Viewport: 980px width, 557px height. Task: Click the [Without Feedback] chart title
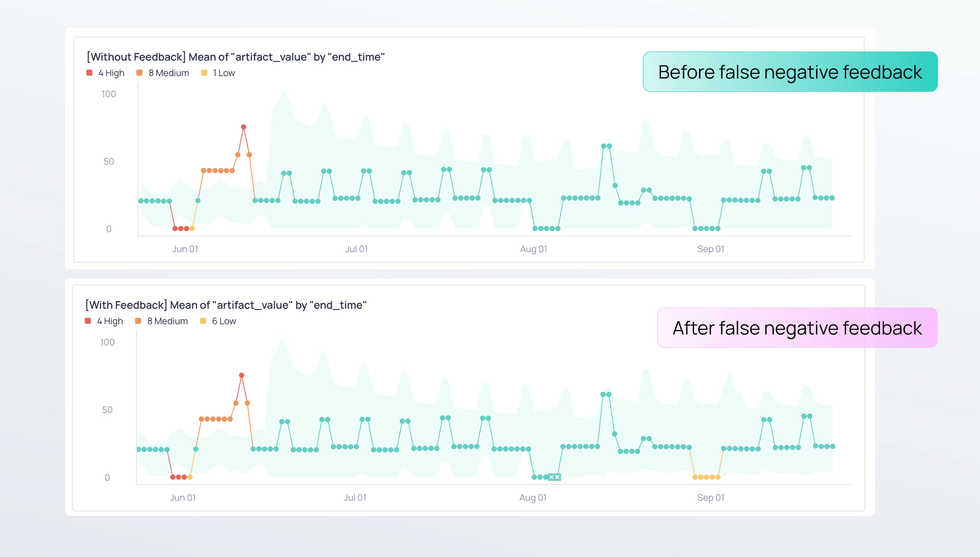[236, 57]
